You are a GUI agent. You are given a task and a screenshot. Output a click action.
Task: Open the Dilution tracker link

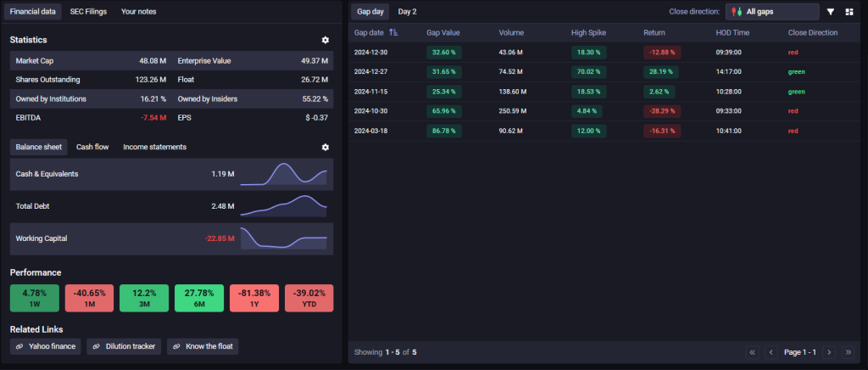pos(124,347)
